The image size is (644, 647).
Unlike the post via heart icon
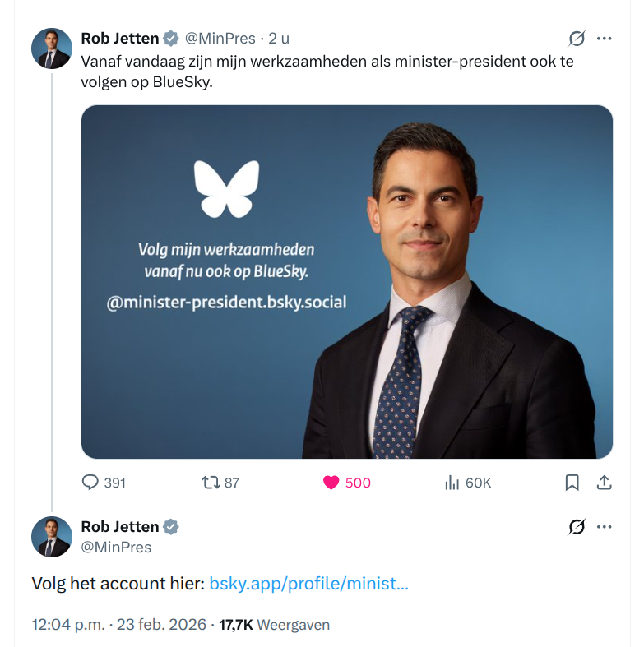[x=331, y=483]
